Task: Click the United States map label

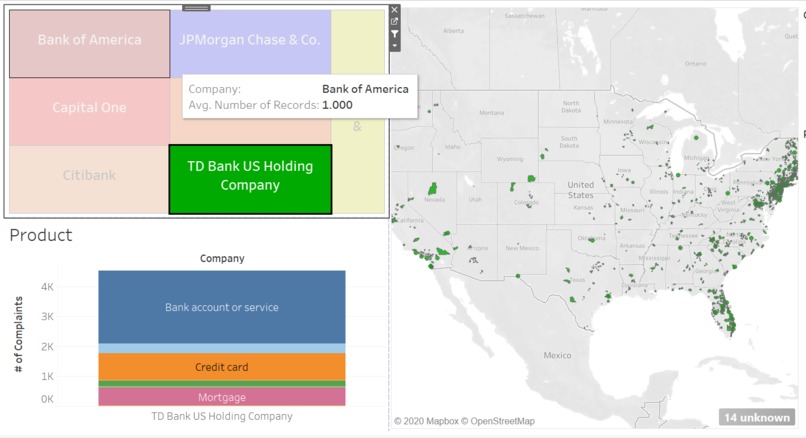Action: pyautogui.click(x=580, y=190)
